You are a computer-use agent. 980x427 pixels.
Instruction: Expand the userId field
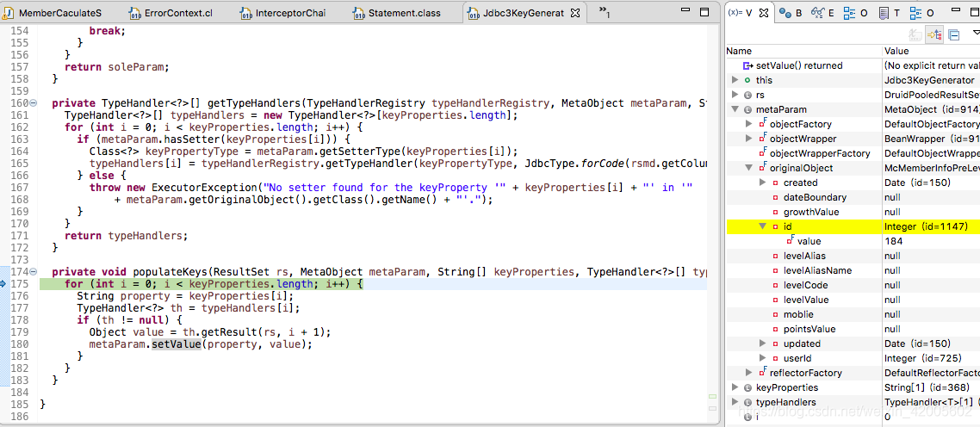pos(763,358)
